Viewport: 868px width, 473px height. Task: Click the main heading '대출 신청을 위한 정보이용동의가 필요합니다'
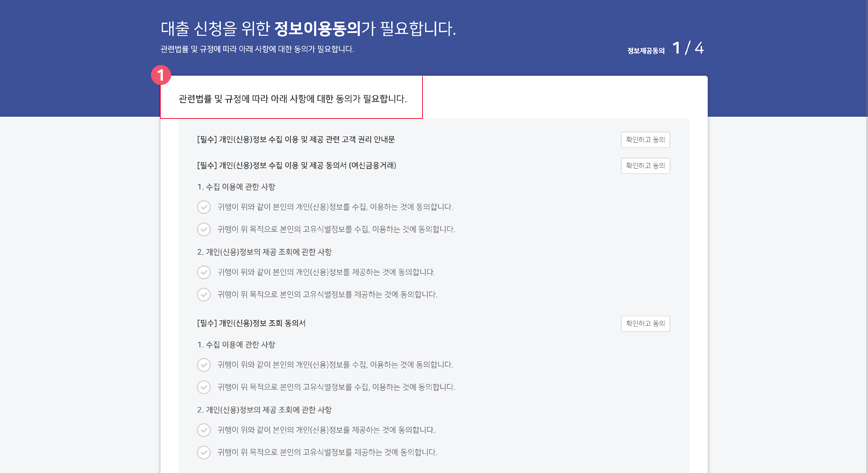click(x=308, y=28)
